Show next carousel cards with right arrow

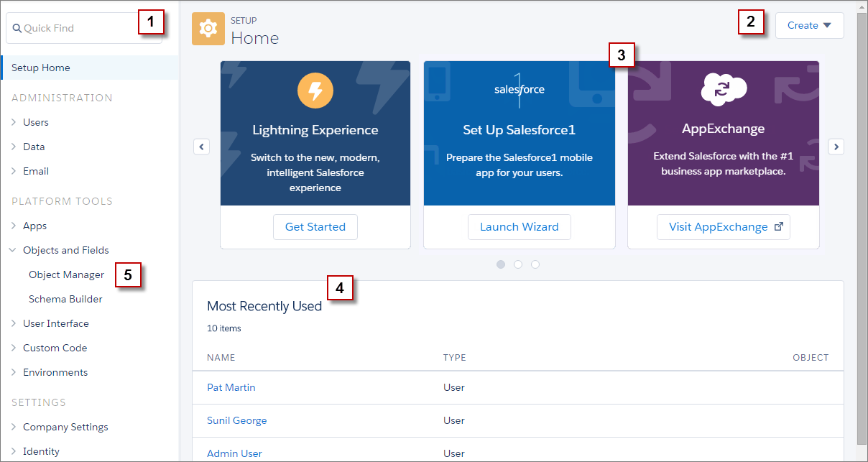(836, 147)
